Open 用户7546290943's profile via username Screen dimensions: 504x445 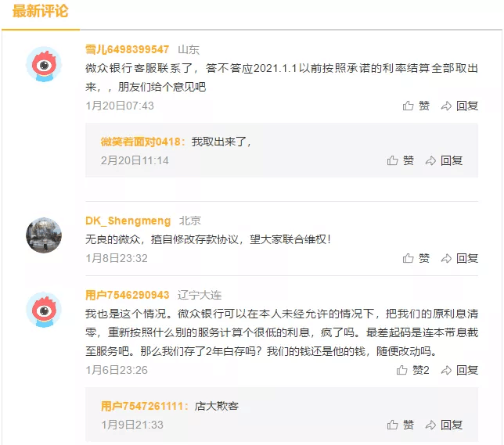click(x=128, y=295)
